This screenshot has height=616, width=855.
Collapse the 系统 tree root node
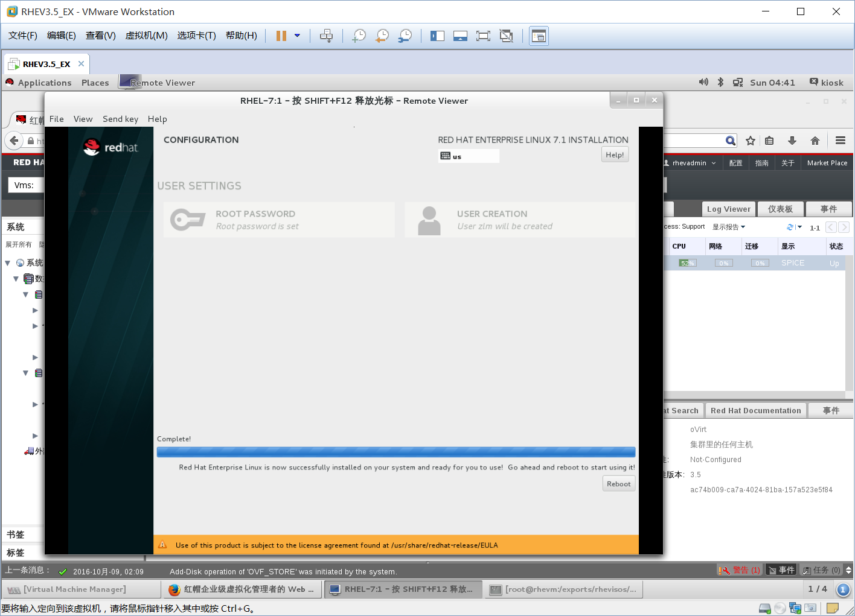click(8, 263)
